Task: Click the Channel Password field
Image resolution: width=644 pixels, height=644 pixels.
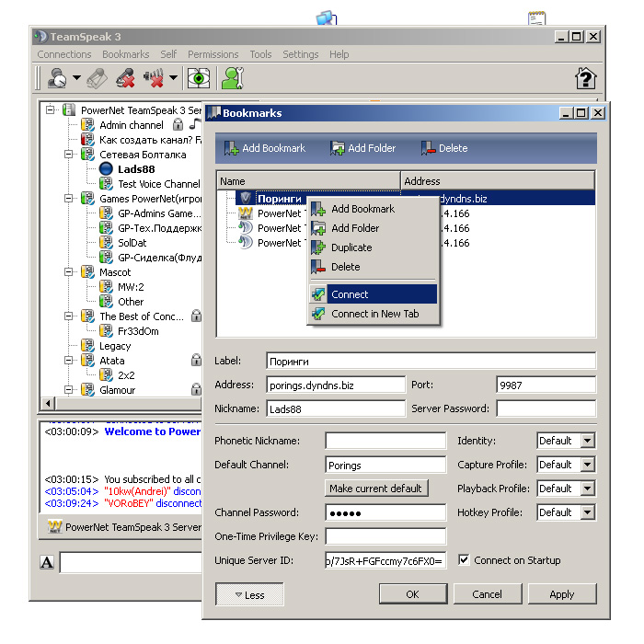Action: pos(385,512)
